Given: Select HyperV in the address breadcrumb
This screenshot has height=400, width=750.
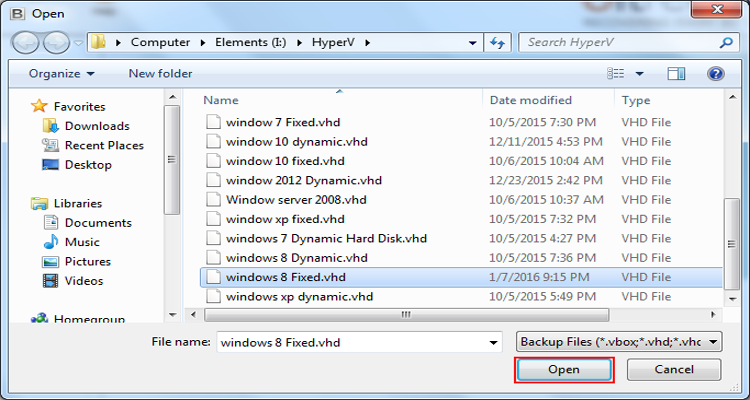Looking at the screenshot, I should click(x=333, y=42).
